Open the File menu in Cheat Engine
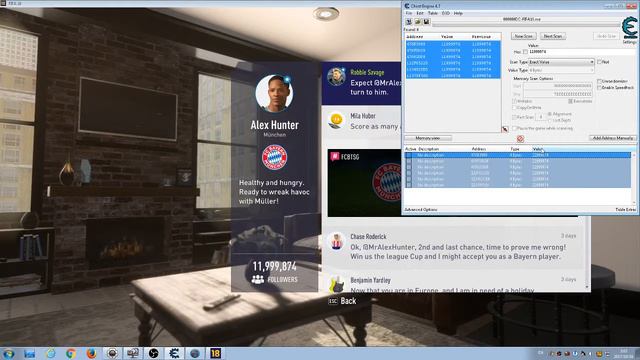This screenshot has width=640, height=360. 409,13
